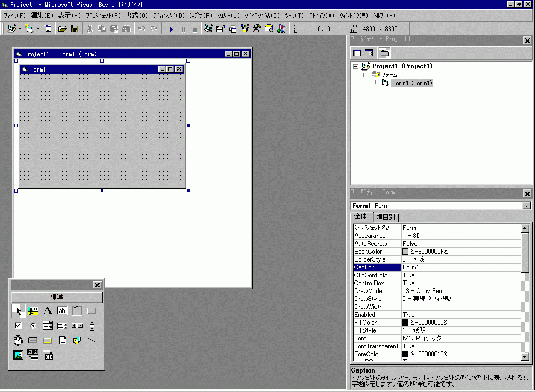
Task: Toggle Folders view in the Project Explorer
Action: click(384, 53)
